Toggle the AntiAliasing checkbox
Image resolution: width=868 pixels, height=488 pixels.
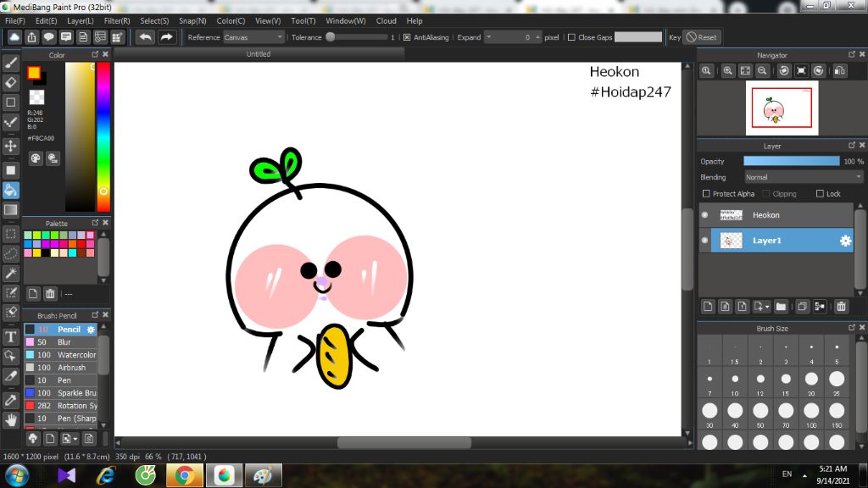point(407,37)
